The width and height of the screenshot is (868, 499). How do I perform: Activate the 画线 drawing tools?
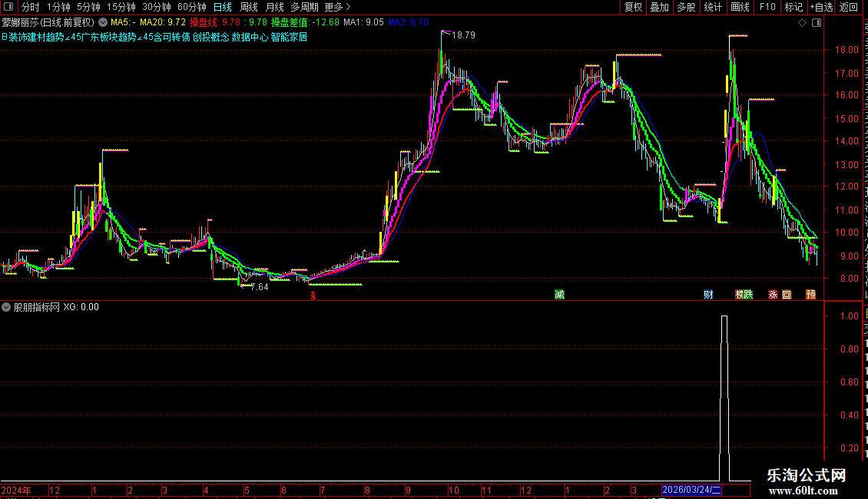pos(740,7)
